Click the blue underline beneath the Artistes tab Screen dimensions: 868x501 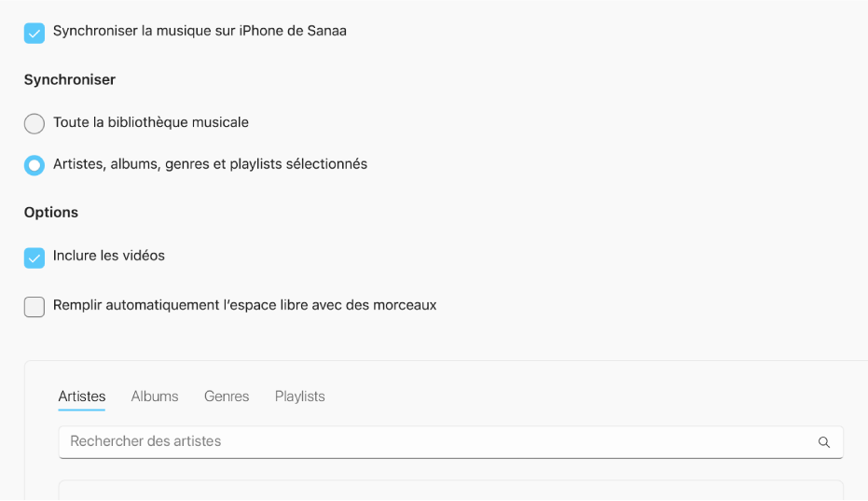[82, 410]
